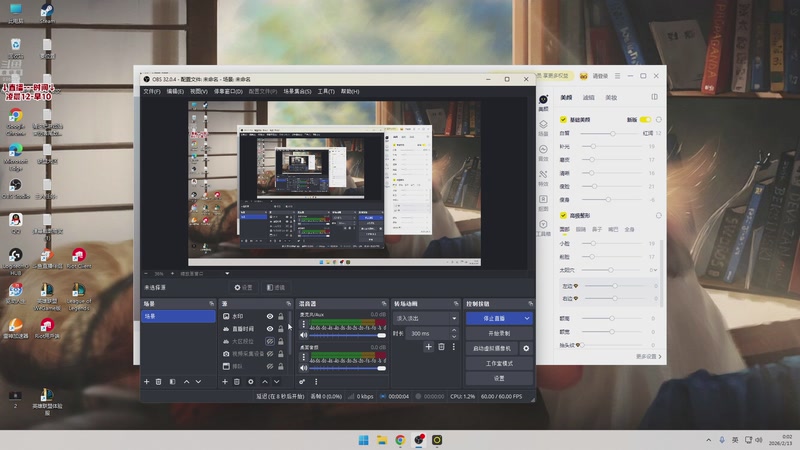Open advanced audio properties gears icon
The width and height of the screenshot is (800, 450).
point(302,382)
